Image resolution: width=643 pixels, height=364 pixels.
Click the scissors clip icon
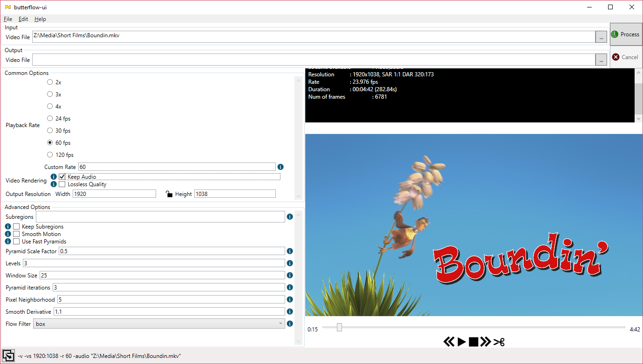pos(499,342)
